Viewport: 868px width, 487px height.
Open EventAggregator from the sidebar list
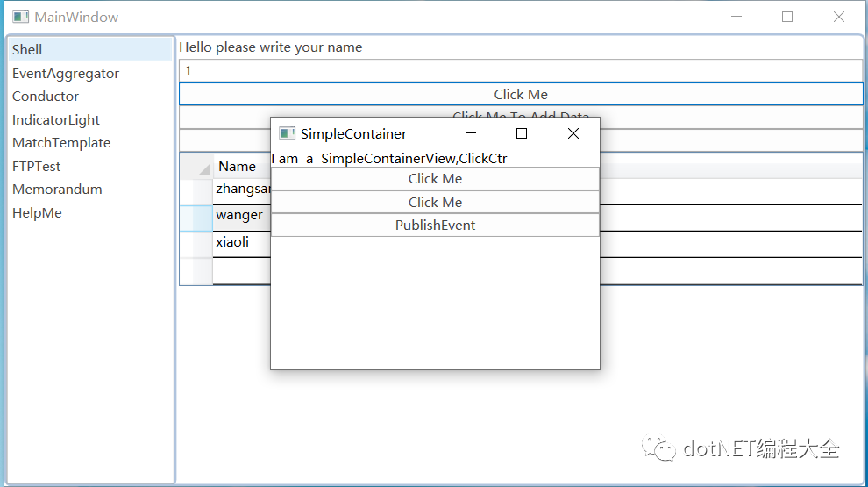pyautogui.click(x=66, y=74)
